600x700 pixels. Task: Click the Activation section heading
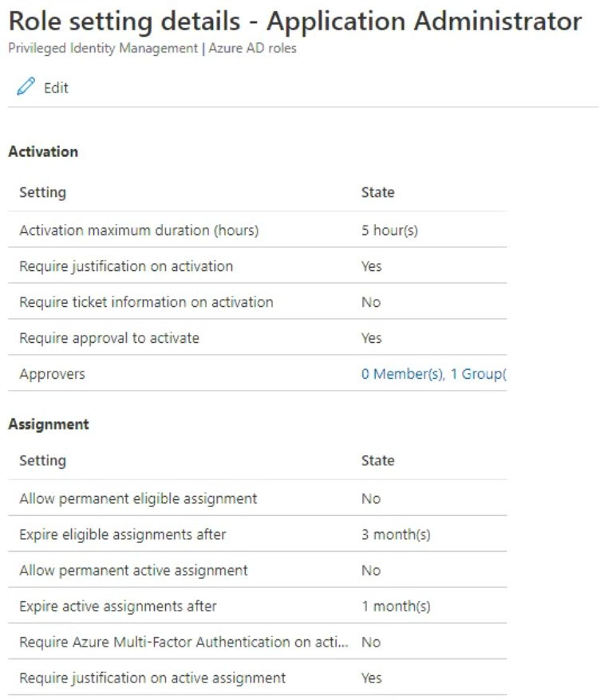(43, 151)
